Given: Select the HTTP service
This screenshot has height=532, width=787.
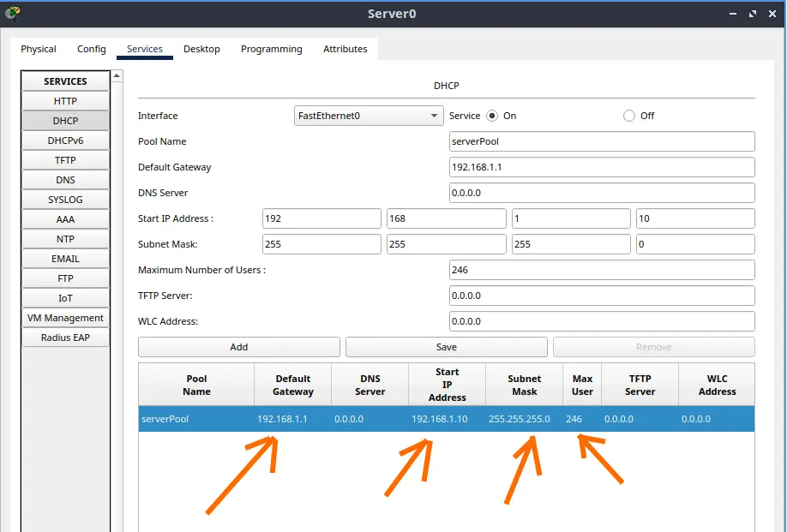Looking at the screenshot, I should pyautogui.click(x=65, y=101).
